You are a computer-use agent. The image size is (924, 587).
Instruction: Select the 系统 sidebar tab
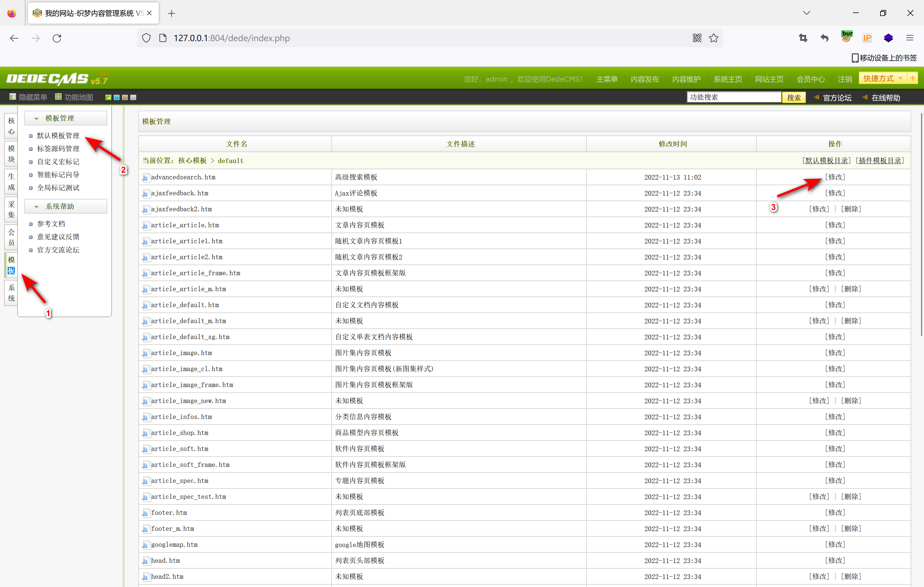point(12,293)
